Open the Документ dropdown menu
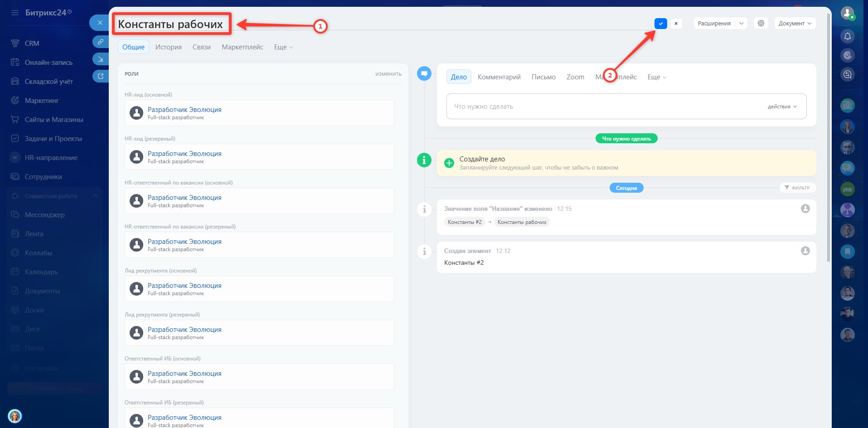The height and width of the screenshot is (428, 868). [795, 24]
